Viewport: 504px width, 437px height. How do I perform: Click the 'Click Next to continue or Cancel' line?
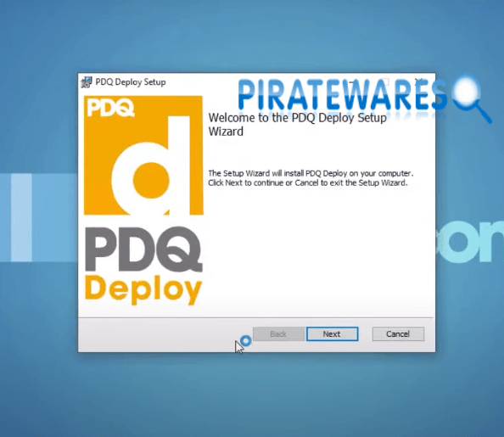(x=308, y=183)
